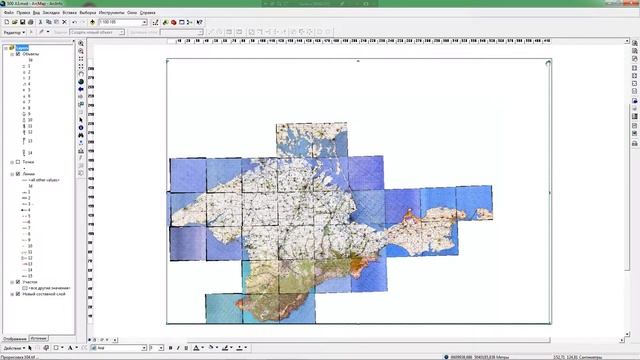This screenshot has height=360, width=640.
Task: Open the Справка menu
Action: [x=147, y=13]
